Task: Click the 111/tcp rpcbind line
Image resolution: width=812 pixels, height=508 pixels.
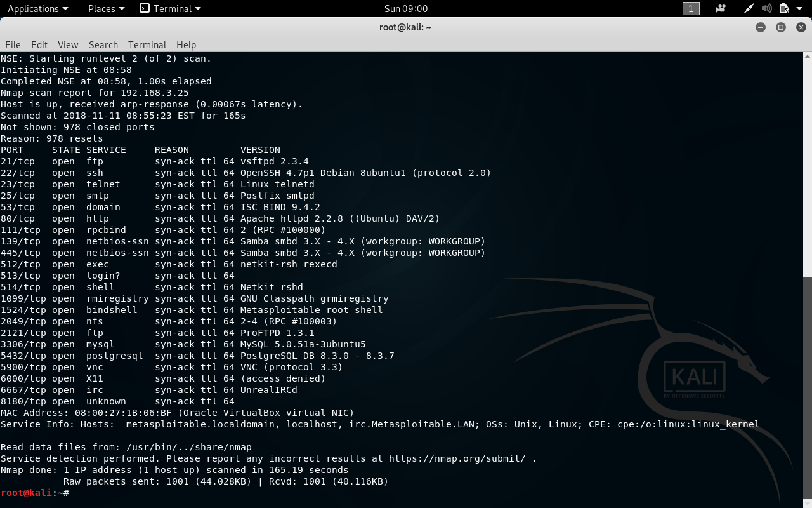Action: 163,230
